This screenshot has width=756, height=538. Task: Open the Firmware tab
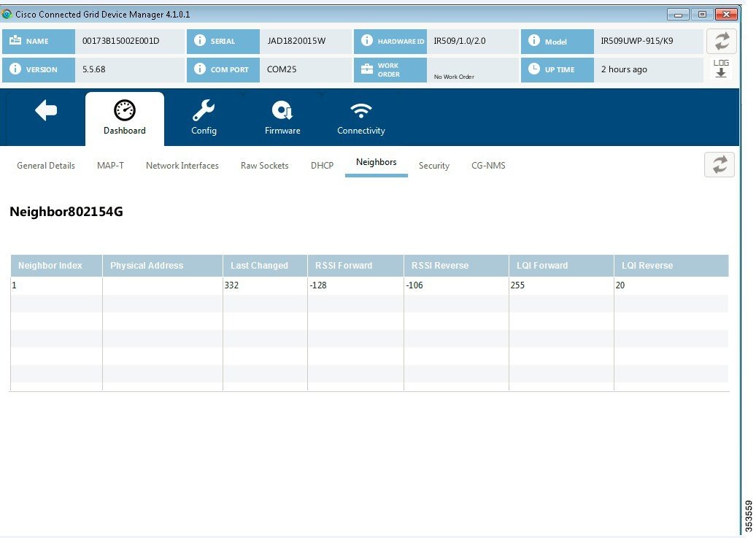[x=282, y=118]
